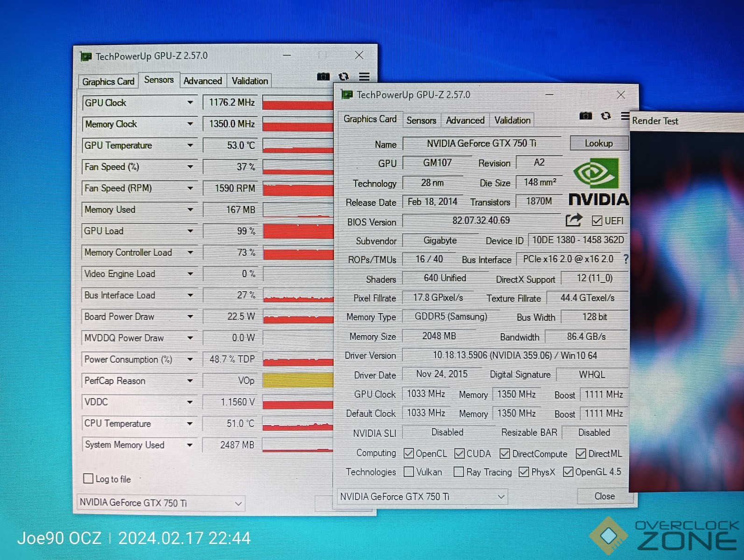
Task: Toggle the UEFI checkbox
Action: (597, 221)
